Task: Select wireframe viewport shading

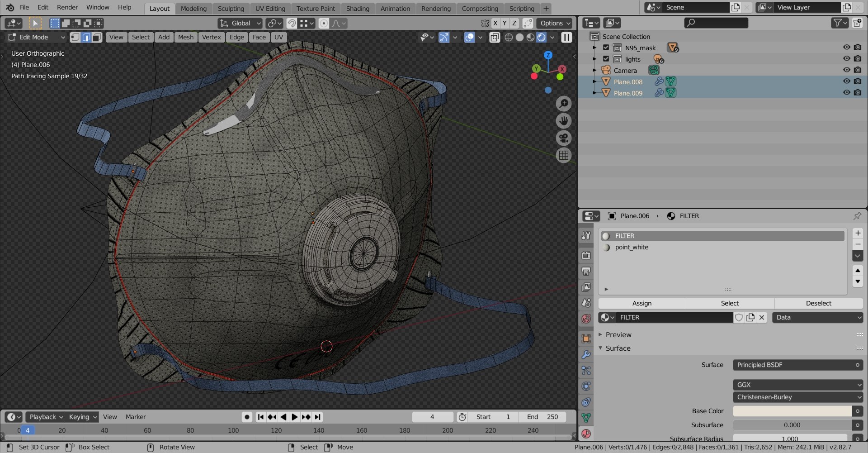Action: [x=509, y=38]
